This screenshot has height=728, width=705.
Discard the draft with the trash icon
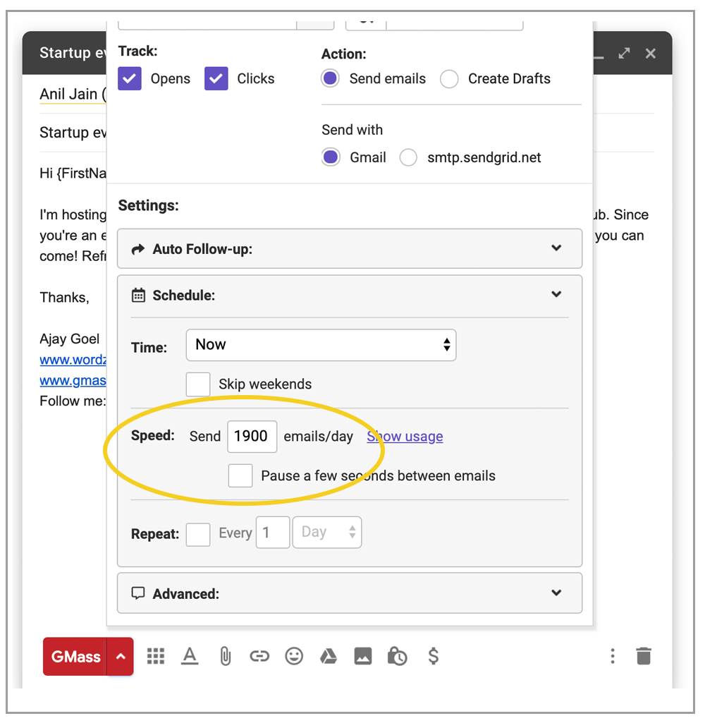click(644, 656)
